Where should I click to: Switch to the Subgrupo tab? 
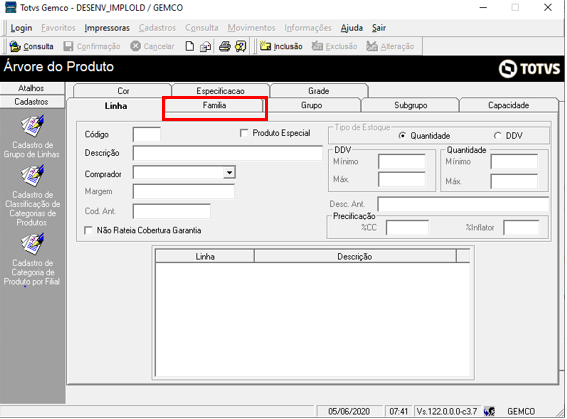tap(410, 106)
